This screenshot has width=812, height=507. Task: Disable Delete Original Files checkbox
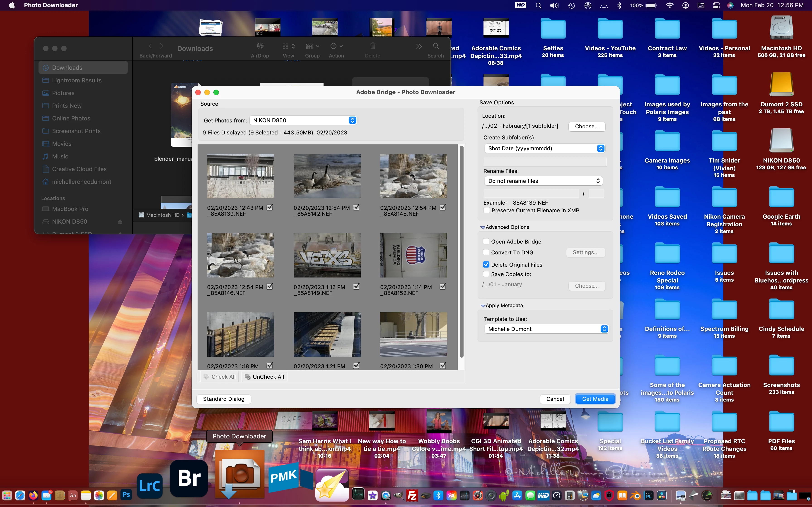[486, 265]
